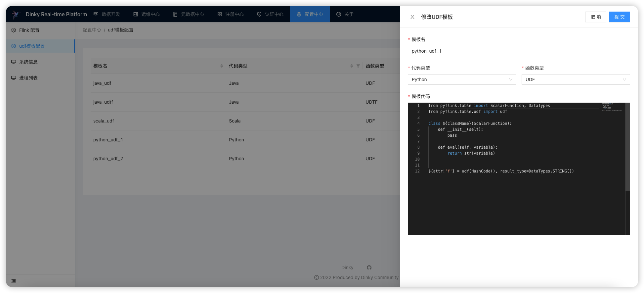Screen dimensions: 644x293
Task: Open the 元数据中心 menu tab
Action: [x=189, y=14]
